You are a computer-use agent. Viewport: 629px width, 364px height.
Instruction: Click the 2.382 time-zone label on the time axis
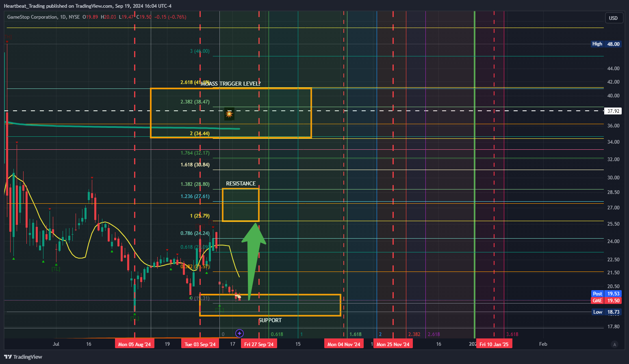(x=414, y=334)
